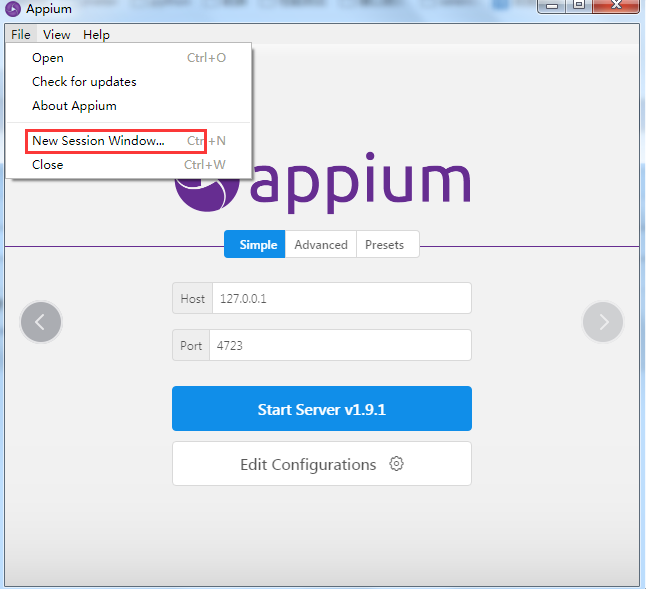Switch to the Presets tab

[388, 244]
